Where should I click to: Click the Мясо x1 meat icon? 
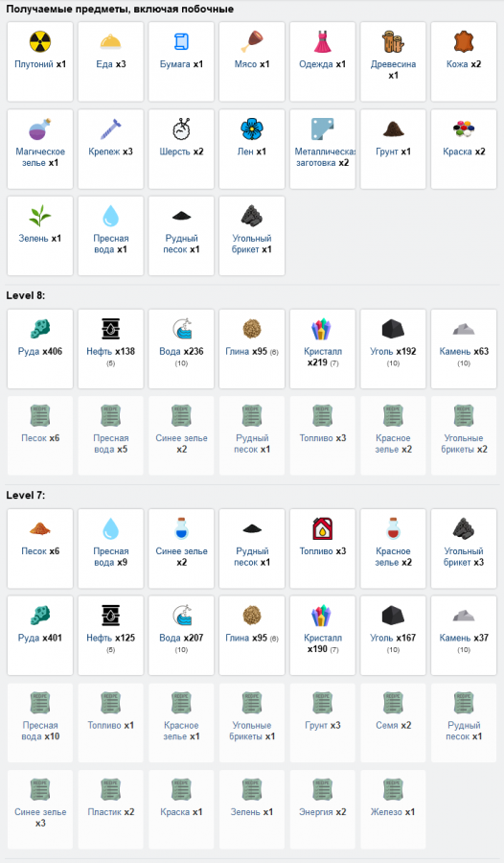tap(252, 42)
